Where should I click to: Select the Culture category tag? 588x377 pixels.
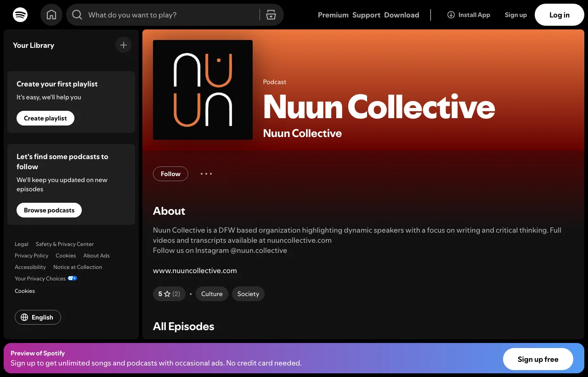[x=212, y=294]
